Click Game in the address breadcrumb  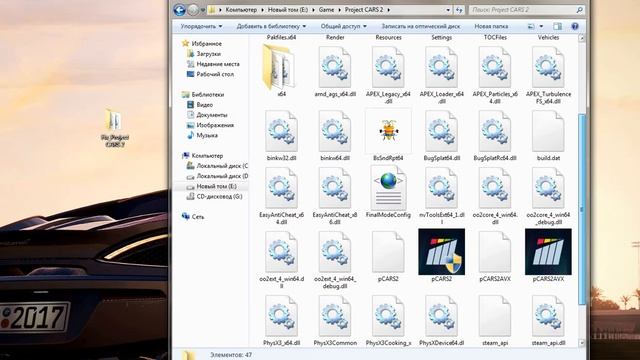(x=326, y=9)
